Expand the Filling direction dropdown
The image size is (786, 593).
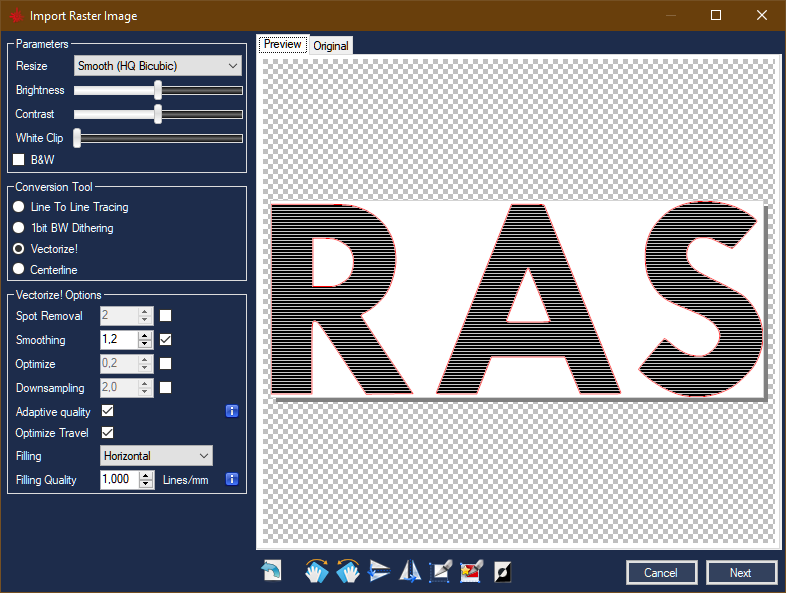(x=157, y=456)
